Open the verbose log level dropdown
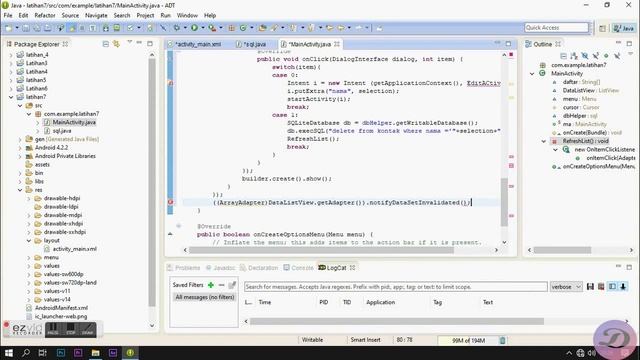 click(566, 287)
